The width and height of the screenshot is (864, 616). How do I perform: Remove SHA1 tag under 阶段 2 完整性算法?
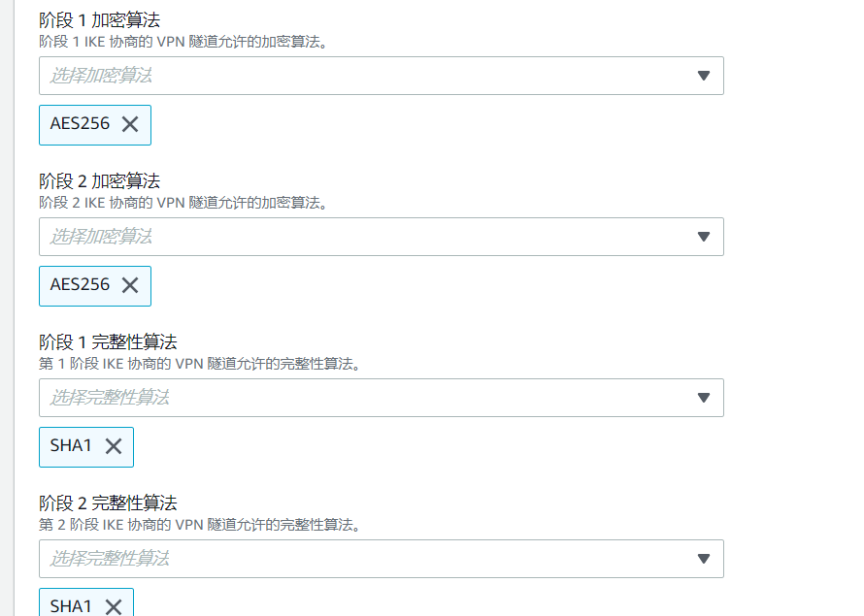coord(114,606)
